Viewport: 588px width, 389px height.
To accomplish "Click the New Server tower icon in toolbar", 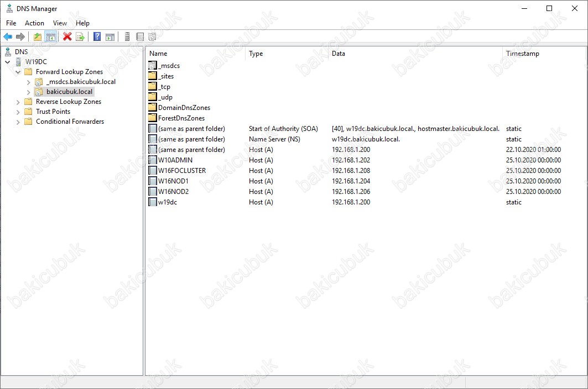I will (x=127, y=37).
